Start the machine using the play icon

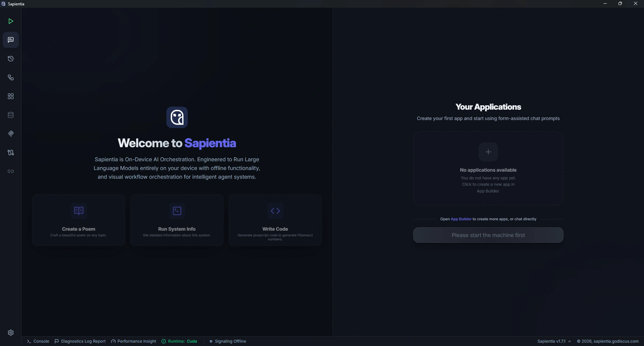click(10, 21)
